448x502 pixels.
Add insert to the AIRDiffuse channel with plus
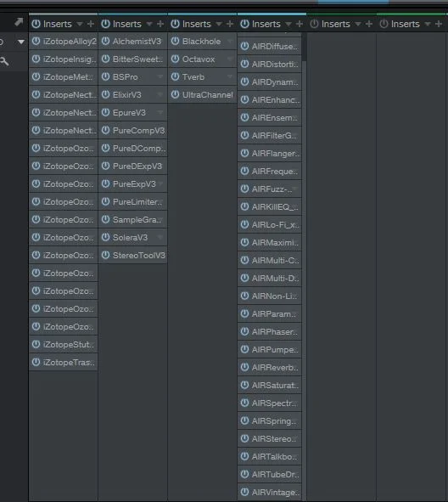[300, 24]
